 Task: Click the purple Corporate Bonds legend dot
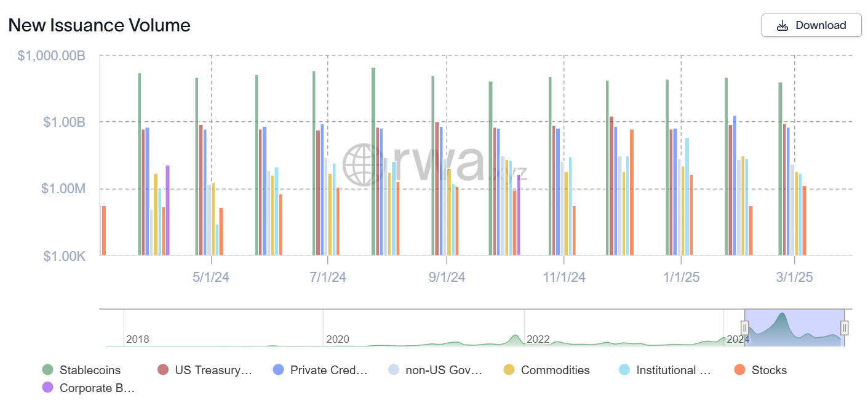click(47, 388)
